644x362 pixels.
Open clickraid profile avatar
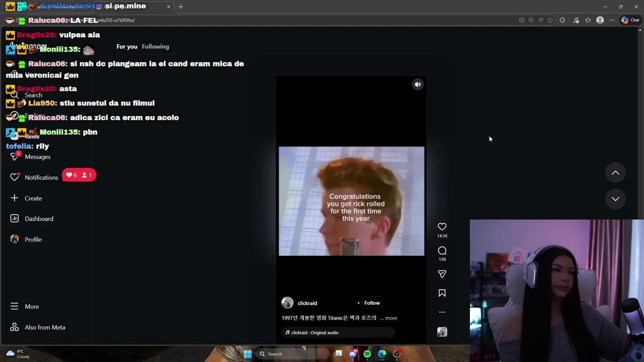pos(287,303)
